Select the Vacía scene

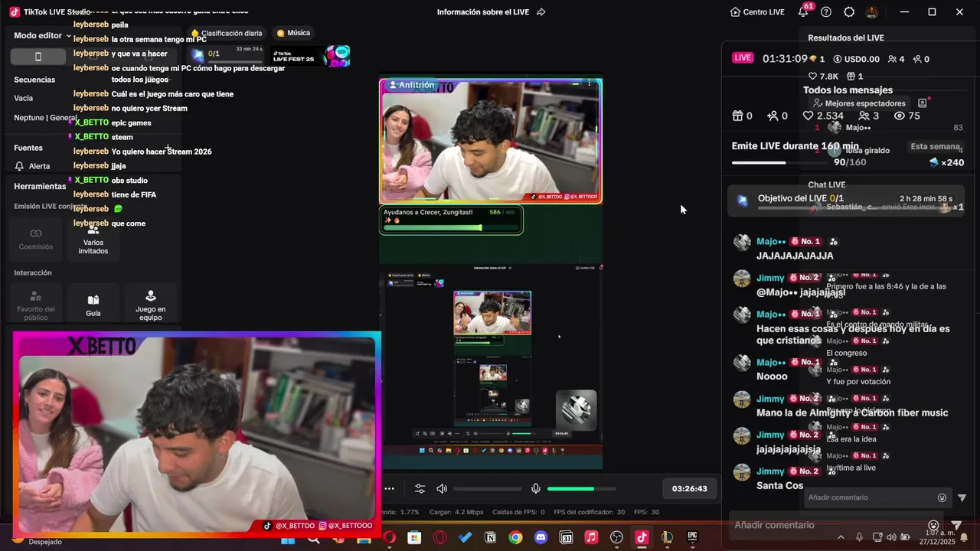(24, 98)
